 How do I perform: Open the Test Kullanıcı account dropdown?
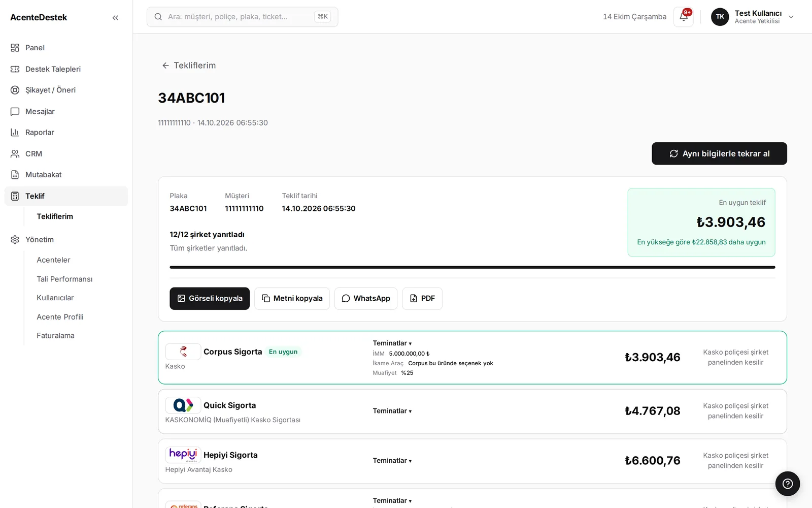point(753,17)
